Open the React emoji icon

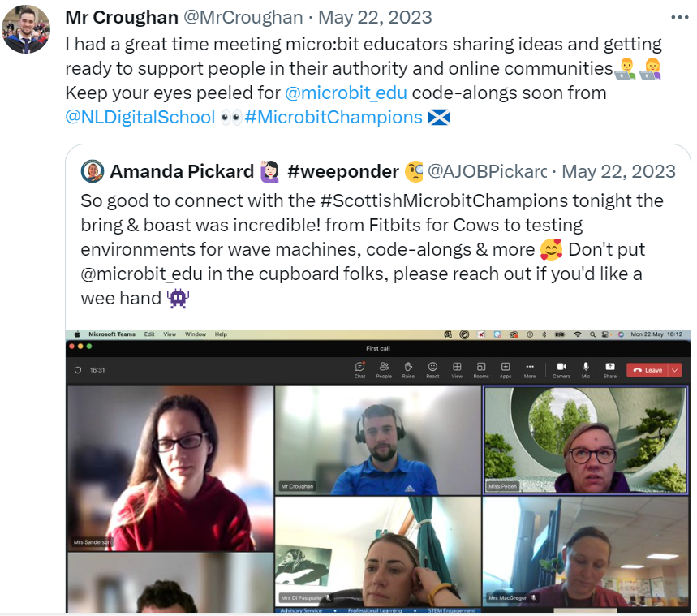[x=432, y=370]
